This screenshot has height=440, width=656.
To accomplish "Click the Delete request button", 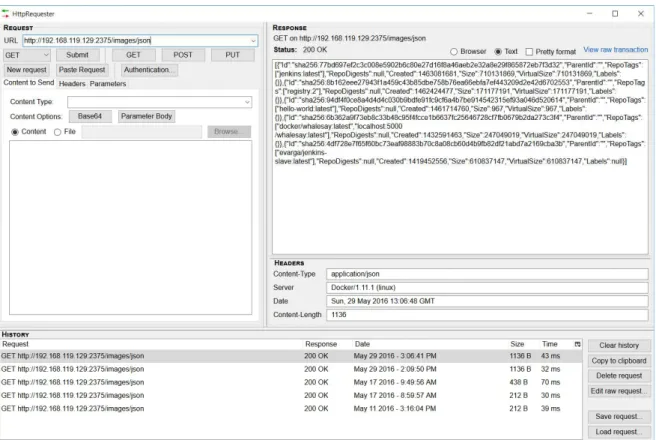I will tap(619, 376).
